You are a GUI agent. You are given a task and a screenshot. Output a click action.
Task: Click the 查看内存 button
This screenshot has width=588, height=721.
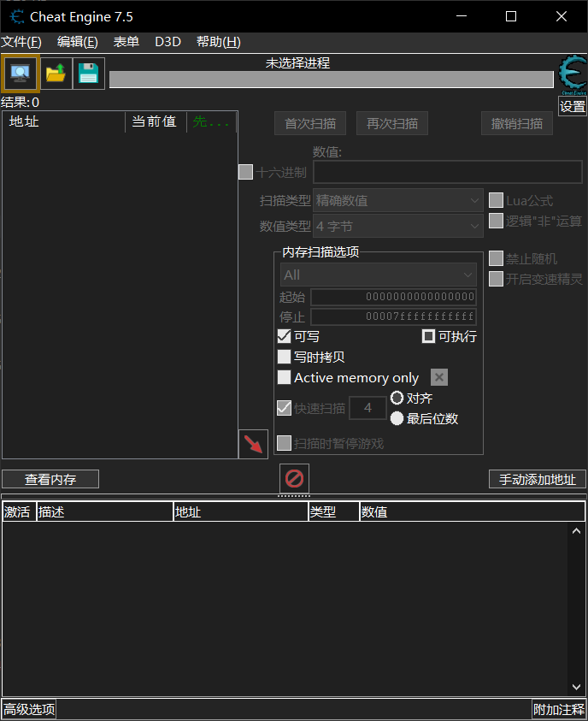(50, 479)
